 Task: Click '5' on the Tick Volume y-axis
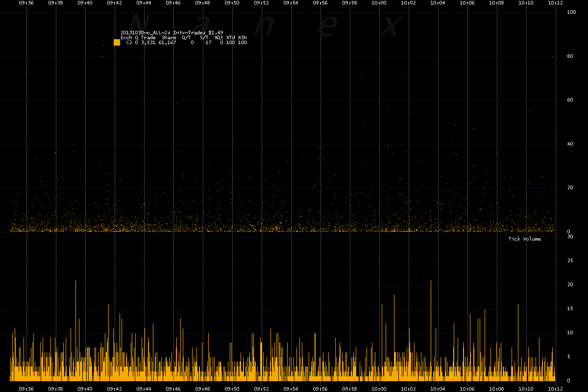(568, 357)
